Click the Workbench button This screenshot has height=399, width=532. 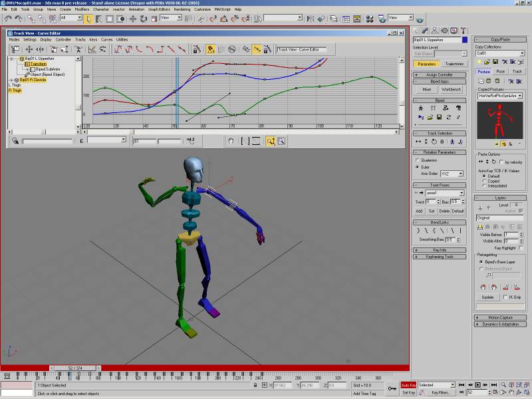point(451,89)
